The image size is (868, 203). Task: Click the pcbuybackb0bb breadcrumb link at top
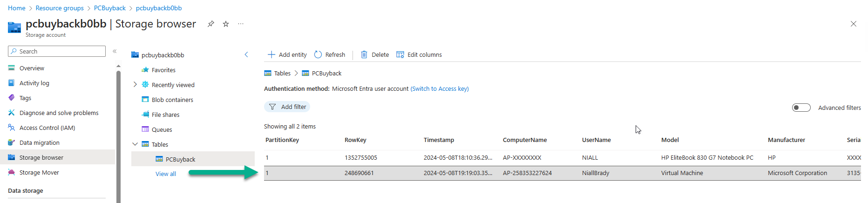coord(159,8)
